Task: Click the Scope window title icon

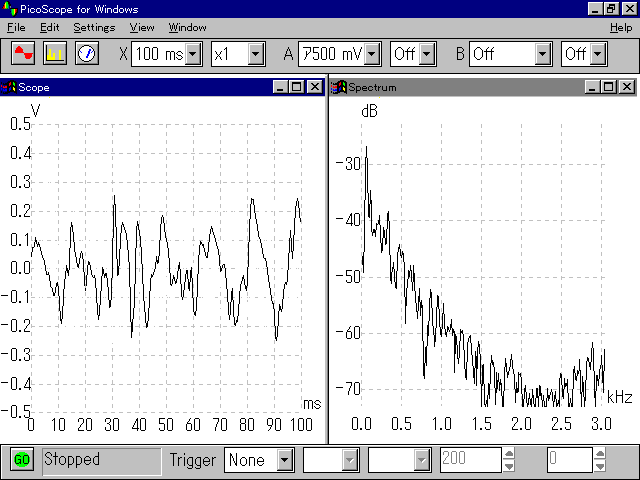Action: (x=8, y=87)
